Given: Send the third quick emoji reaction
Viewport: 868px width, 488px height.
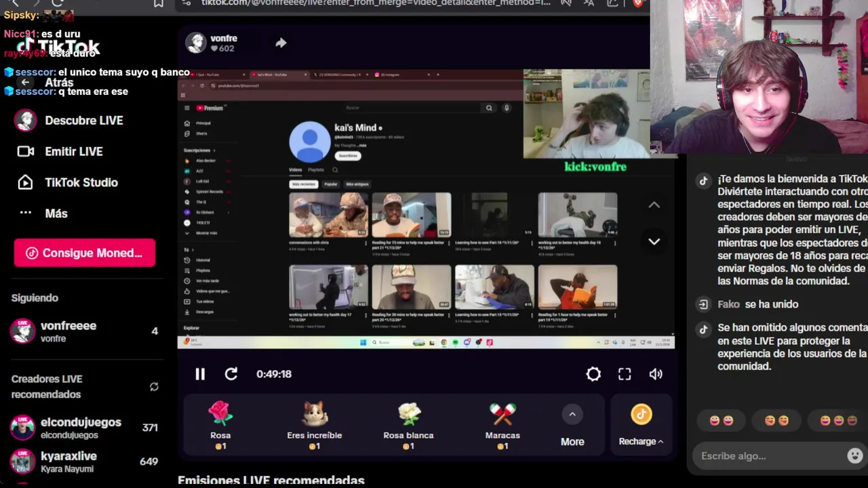Looking at the screenshot, I should [x=839, y=421].
